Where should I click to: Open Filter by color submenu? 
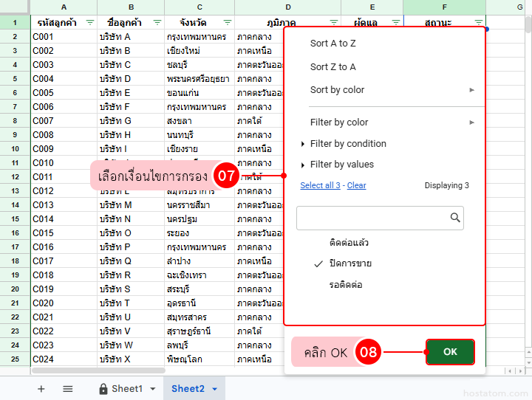pos(392,123)
